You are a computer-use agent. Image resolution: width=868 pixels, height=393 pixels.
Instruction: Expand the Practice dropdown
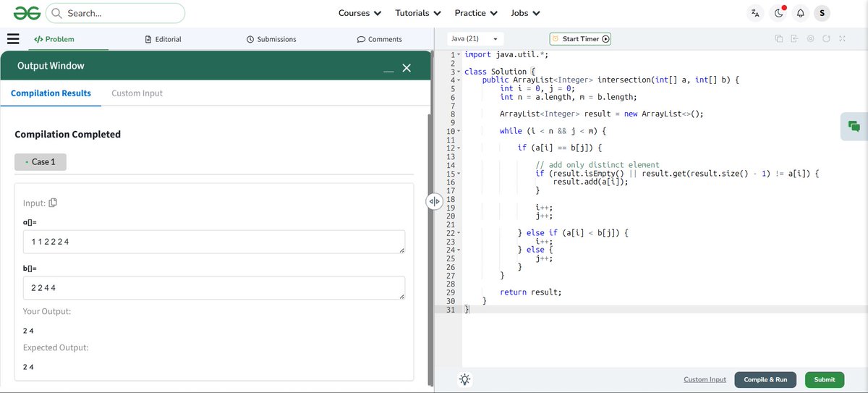coord(476,13)
